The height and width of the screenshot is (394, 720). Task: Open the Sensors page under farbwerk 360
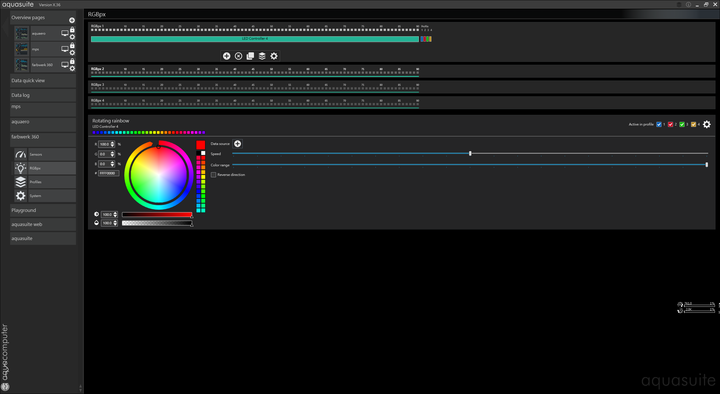[52, 154]
